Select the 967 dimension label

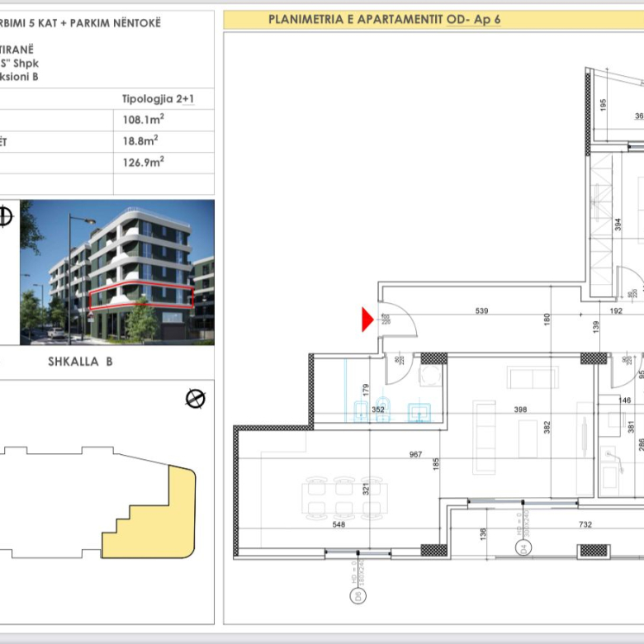click(414, 454)
